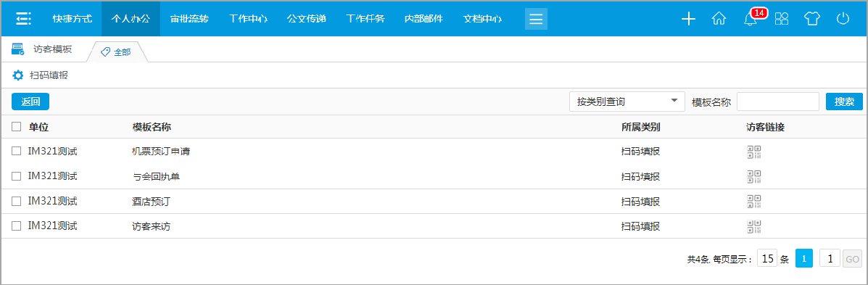Click the gear icon beside 扫码填报

click(x=17, y=75)
